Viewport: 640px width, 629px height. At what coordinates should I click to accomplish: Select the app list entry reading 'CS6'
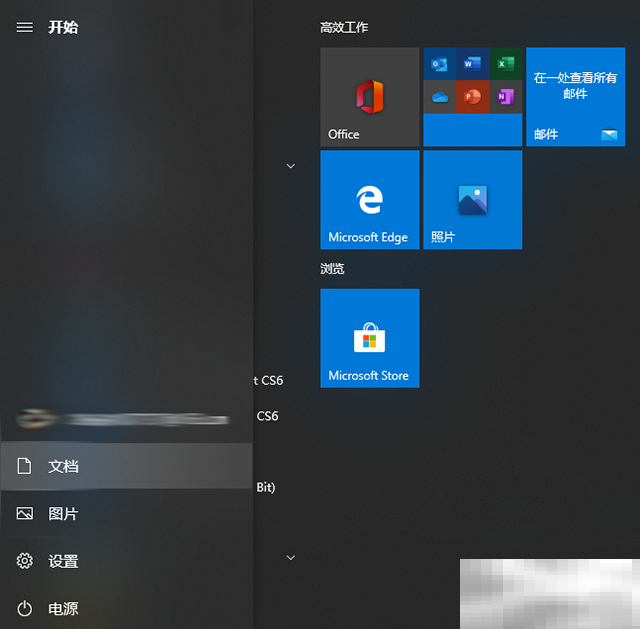click(x=267, y=416)
